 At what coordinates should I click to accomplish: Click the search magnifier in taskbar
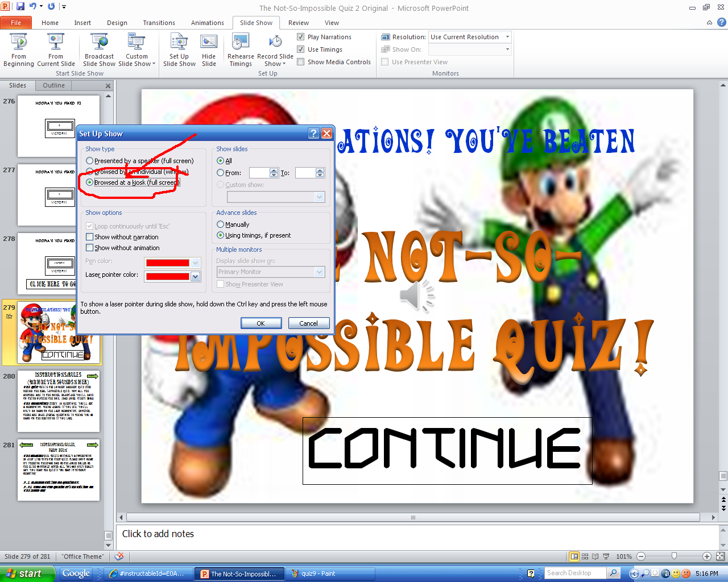click(x=614, y=573)
